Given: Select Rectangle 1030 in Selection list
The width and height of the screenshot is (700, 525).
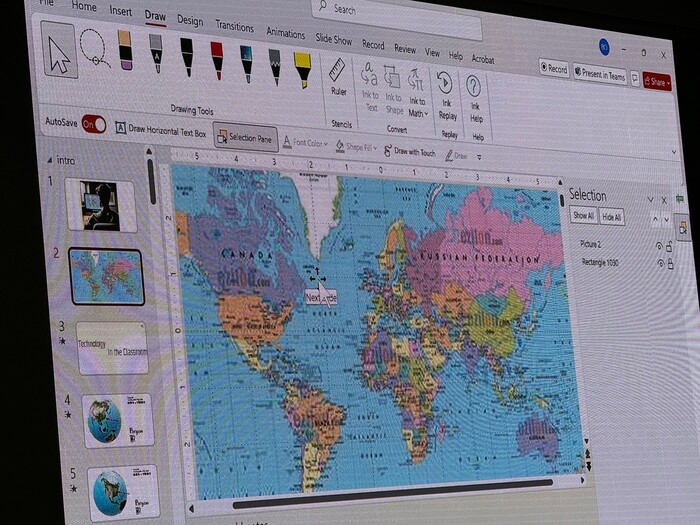Looking at the screenshot, I should click(x=600, y=262).
